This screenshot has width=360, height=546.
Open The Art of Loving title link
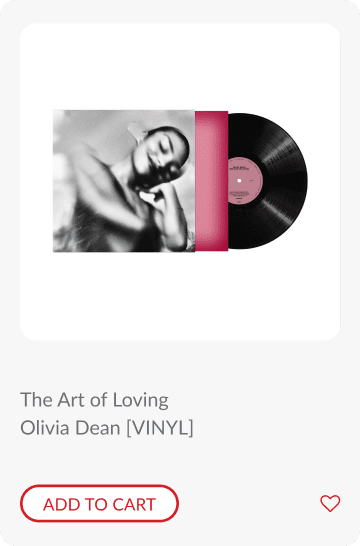point(94,400)
